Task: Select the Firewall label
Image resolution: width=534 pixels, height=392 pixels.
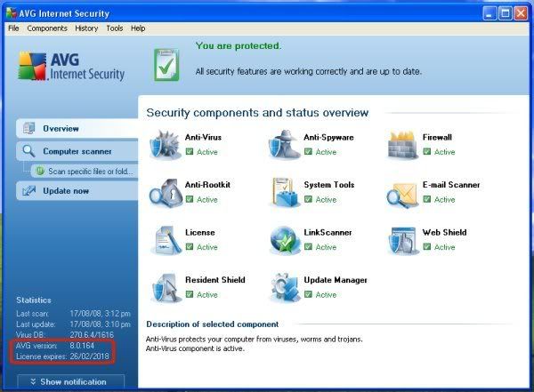Action: pos(437,137)
